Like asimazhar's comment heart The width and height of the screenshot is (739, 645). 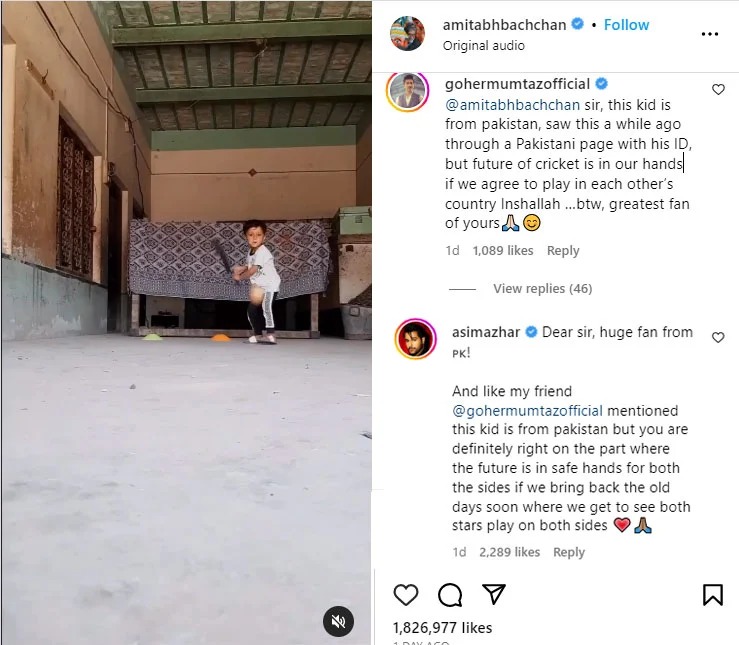point(718,337)
